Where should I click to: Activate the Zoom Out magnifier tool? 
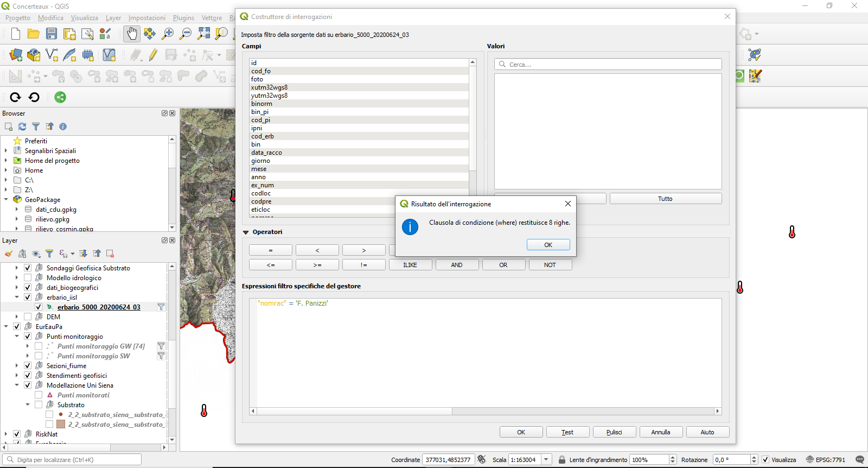pos(186,34)
